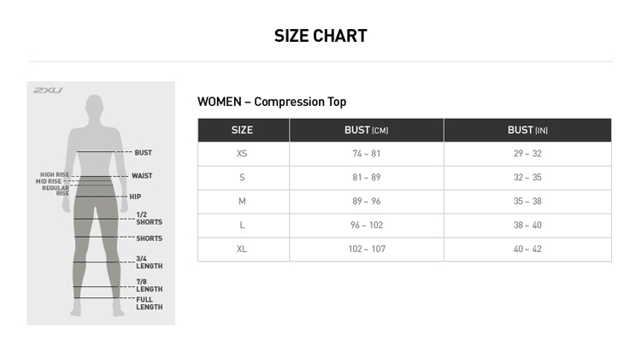Select the WOMEN – Compression Top title

(x=272, y=102)
